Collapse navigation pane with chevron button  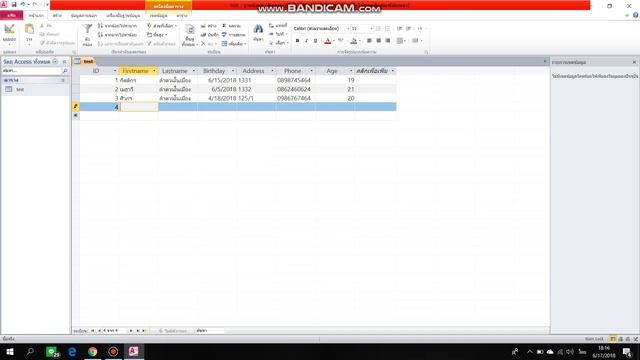[64, 62]
